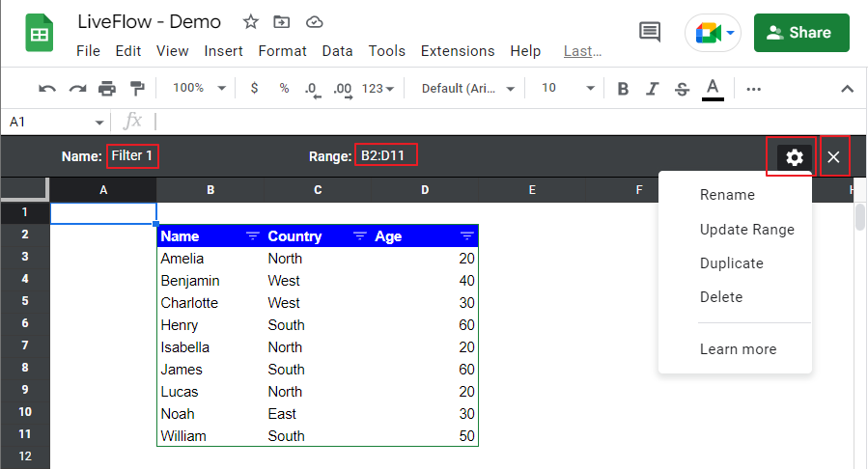Screen dimensions: 868x469
Task: Open the View menu
Action: [x=172, y=51]
